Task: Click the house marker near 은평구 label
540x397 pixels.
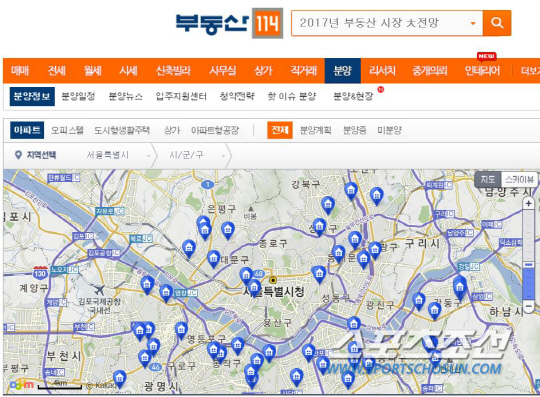Action: pyautogui.click(x=228, y=230)
